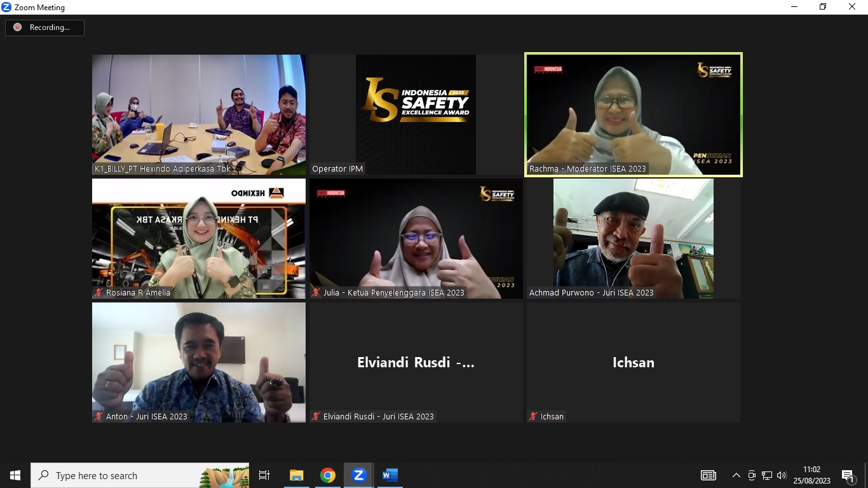Click the taskbar search box
Image resolution: width=868 pixels, height=488 pixels.
140,475
